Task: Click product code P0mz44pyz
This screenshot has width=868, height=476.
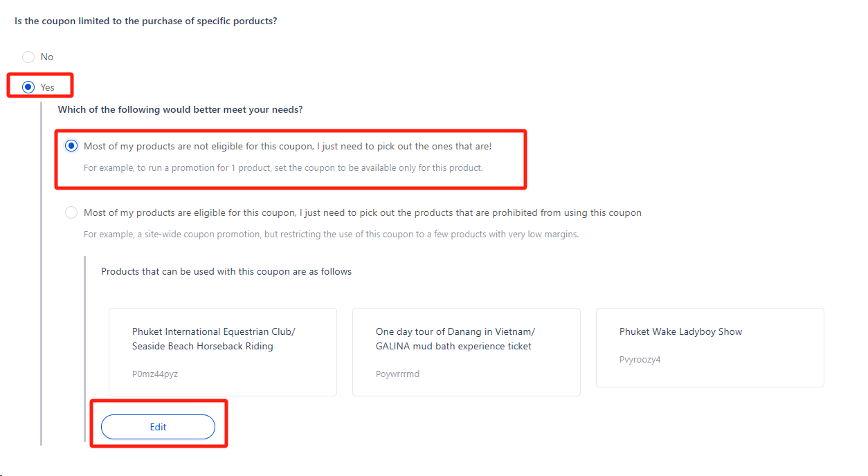Action: [155, 374]
